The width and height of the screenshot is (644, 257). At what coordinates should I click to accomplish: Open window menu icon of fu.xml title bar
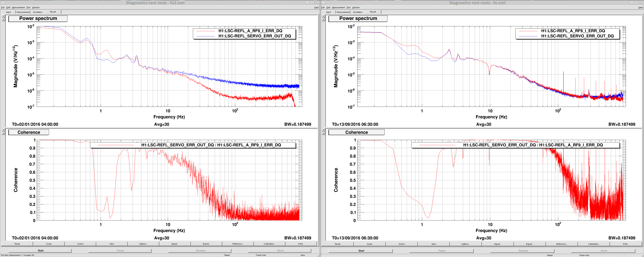[x=323, y=3]
